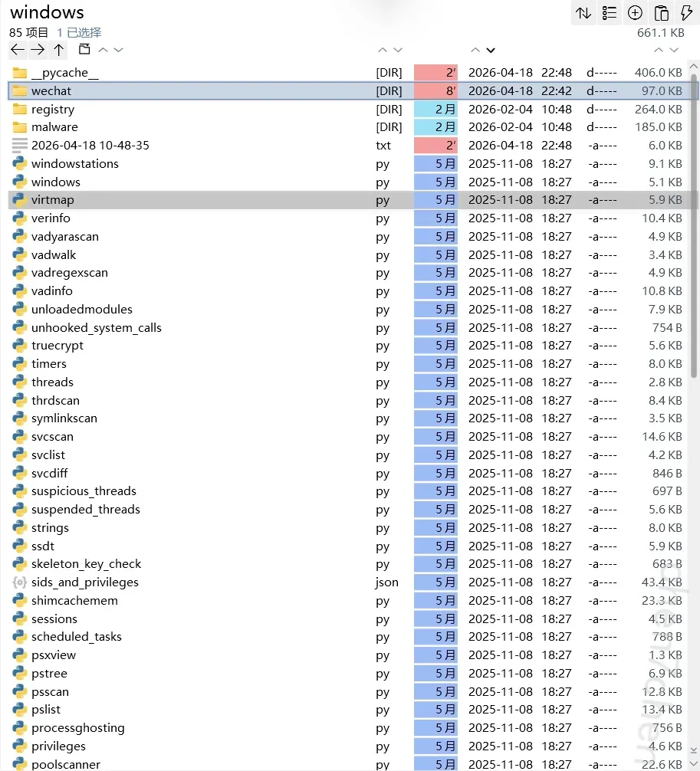Click the sids_and_privileges json file icon
Screen dimensions: 700x771
click(x=19, y=582)
